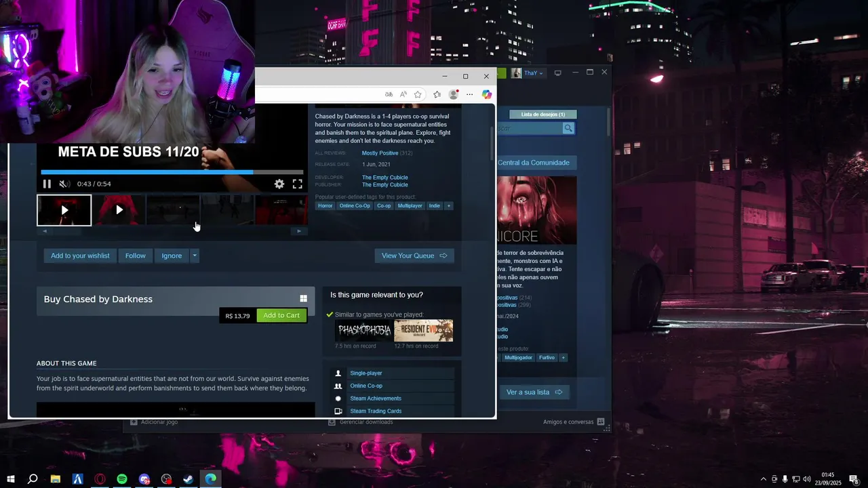Open Phasmophobia similar game image
The image size is (868, 488).
(364, 330)
